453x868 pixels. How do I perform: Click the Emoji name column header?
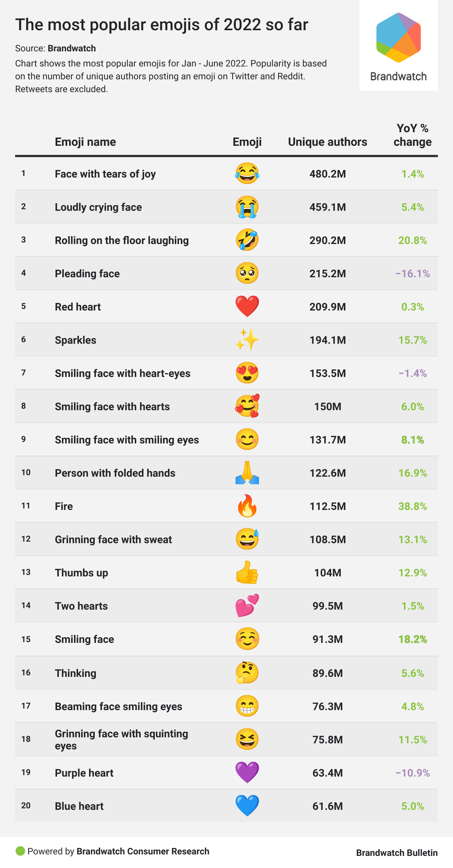click(x=85, y=142)
